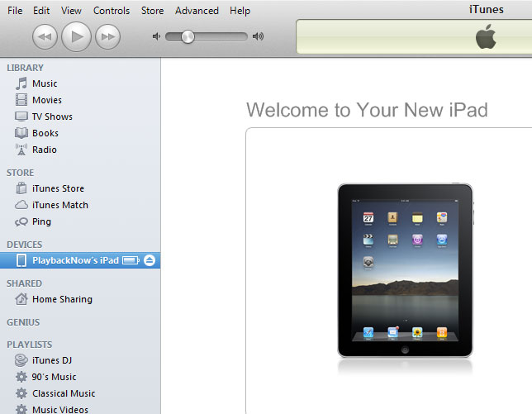
Task: Click the Movies filmstrip icon
Action: tap(21, 100)
